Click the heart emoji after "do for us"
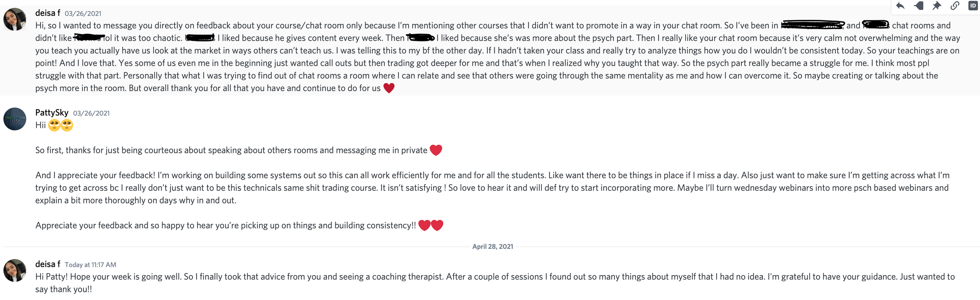980x300 pixels. tap(389, 88)
